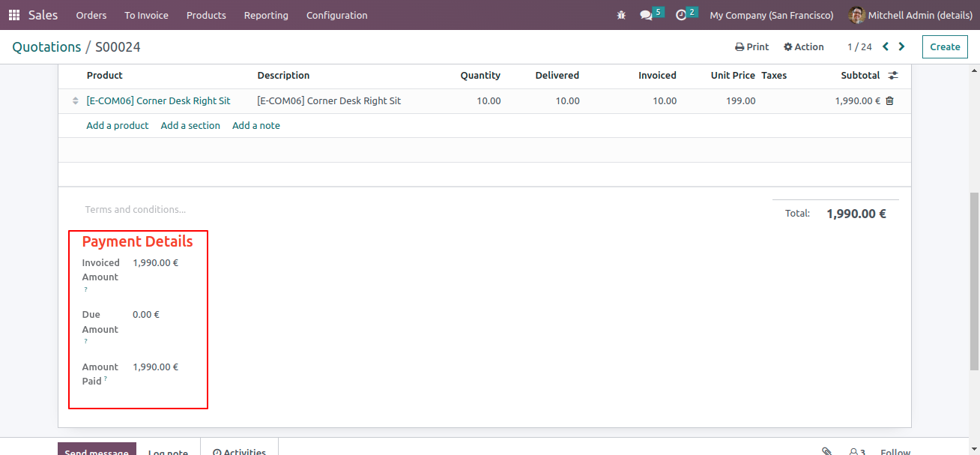Open optional columns settings icon

click(x=893, y=75)
